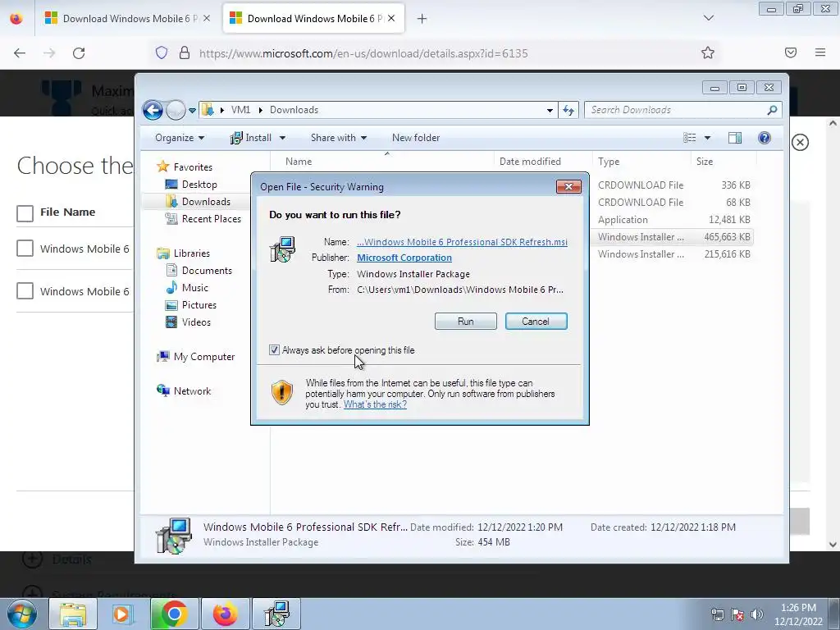Expand the view options dropdown arrow

[x=707, y=138]
